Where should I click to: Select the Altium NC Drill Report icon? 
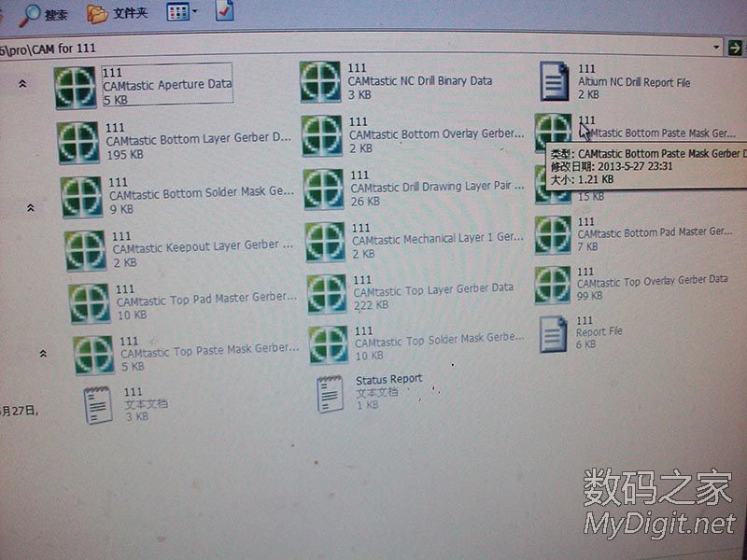tap(554, 81)
